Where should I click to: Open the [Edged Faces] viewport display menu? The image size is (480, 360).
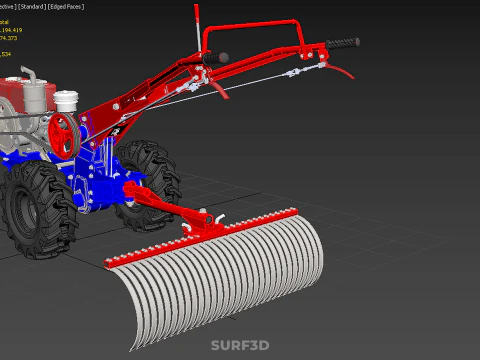pos(66,7)
